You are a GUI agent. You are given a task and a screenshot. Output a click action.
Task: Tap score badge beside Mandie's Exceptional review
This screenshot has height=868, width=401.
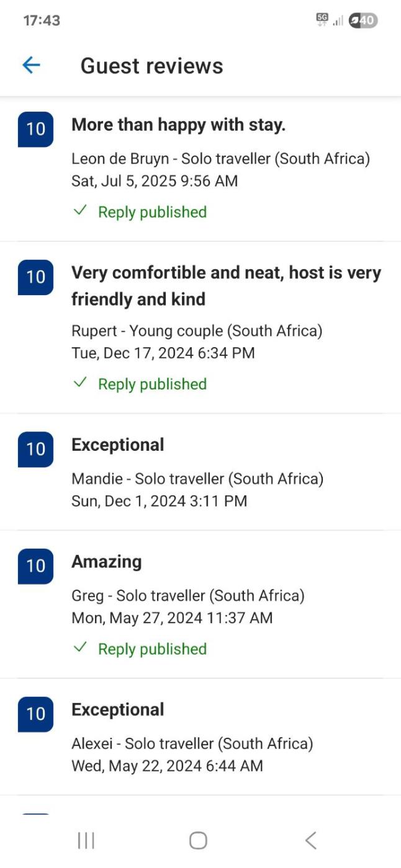pos(35,449)
